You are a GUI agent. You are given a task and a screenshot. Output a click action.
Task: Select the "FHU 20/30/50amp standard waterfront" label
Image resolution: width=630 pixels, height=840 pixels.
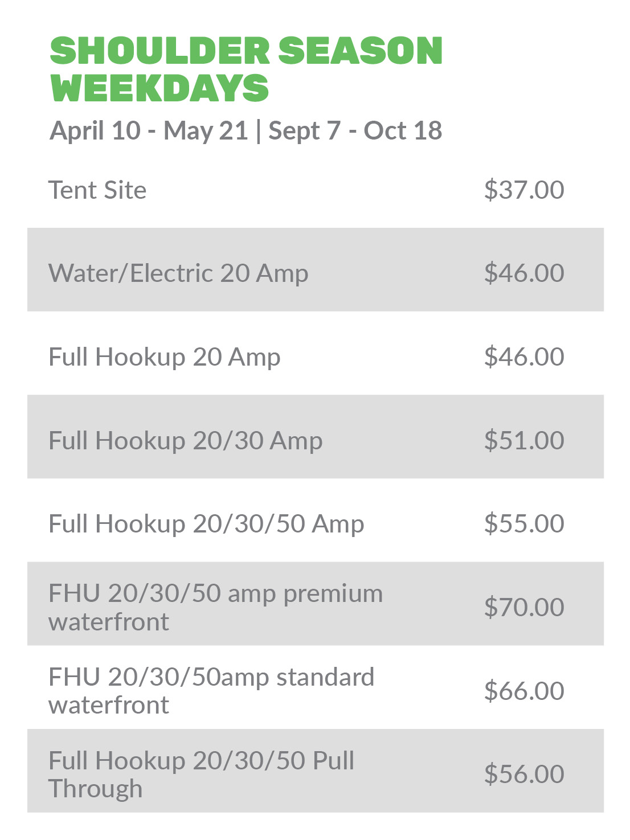coord(211,691)
